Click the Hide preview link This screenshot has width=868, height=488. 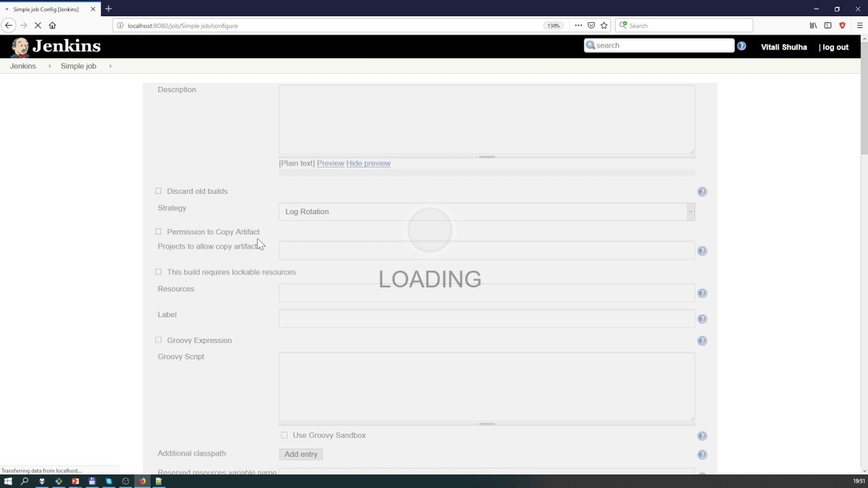pyautogui.click(x=368, y=163)
